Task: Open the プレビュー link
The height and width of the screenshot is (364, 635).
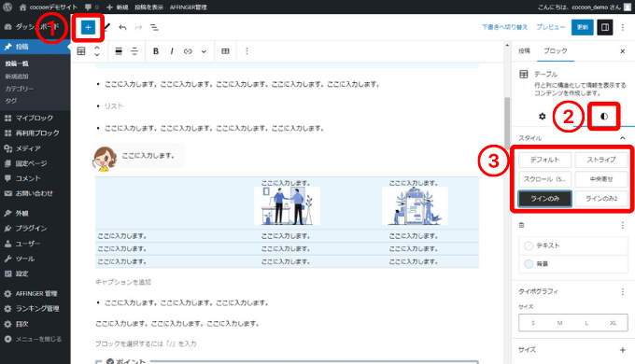Action: coord(550,27)
